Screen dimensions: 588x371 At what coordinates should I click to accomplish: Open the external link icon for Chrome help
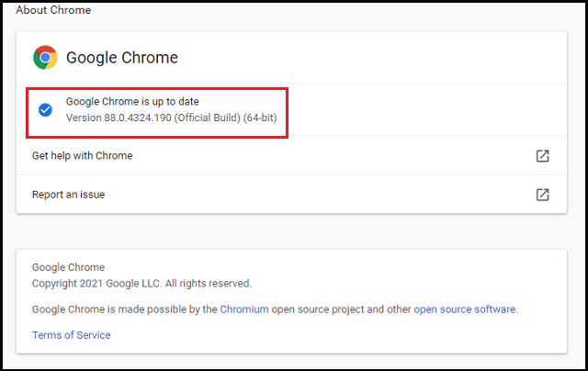[542, 156]
